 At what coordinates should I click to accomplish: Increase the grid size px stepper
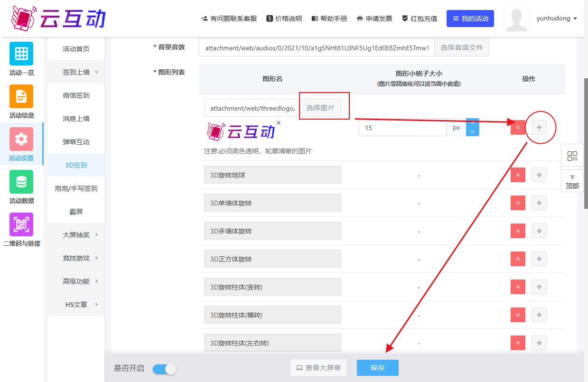[473, 123]
